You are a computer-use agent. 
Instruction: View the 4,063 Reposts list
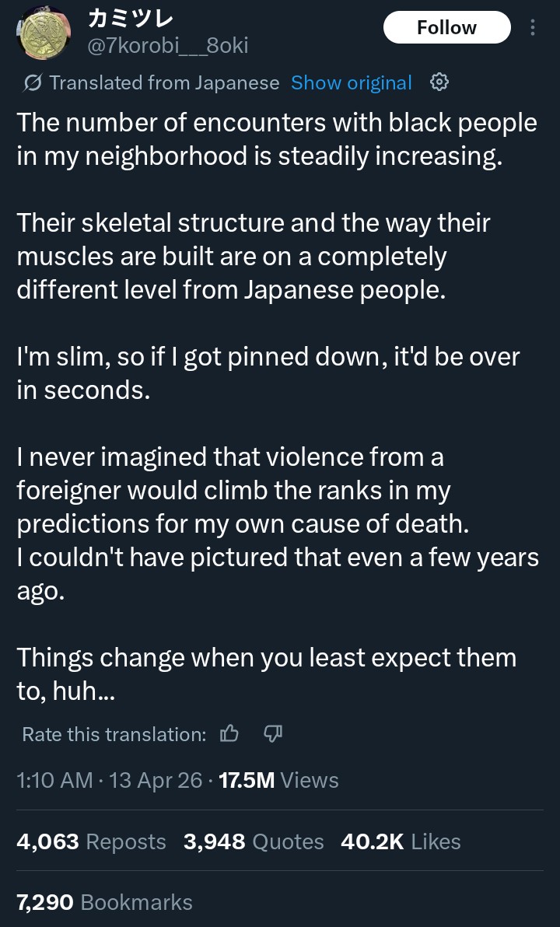pos(91,841)
